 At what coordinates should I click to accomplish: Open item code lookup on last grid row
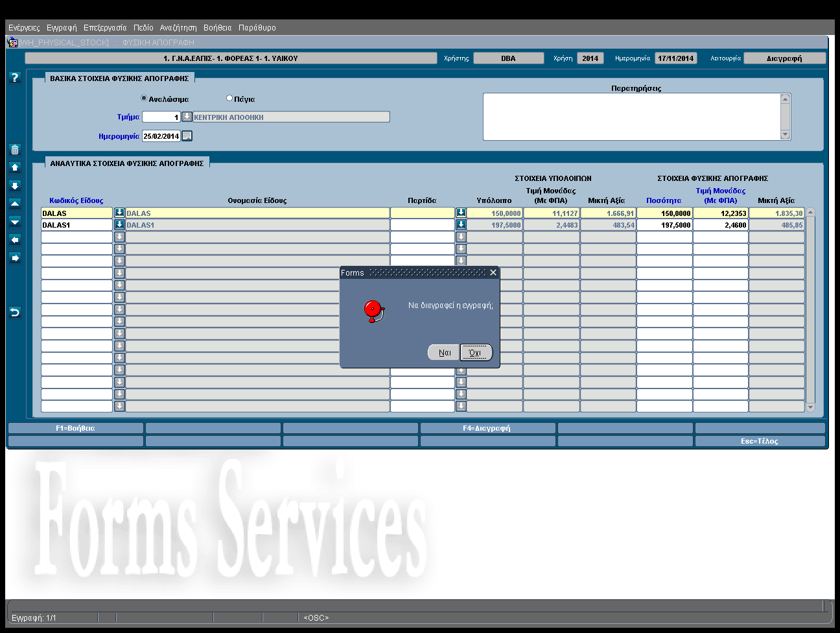pos(119,406)
